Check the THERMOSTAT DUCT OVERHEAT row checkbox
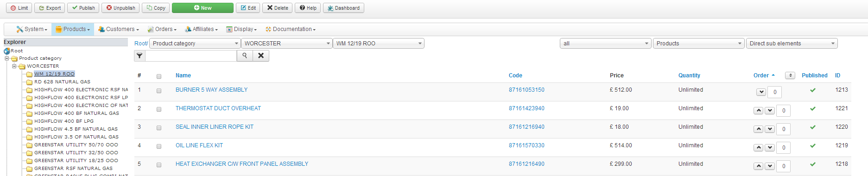The image size is (868, 176). (x=159, y=109)
